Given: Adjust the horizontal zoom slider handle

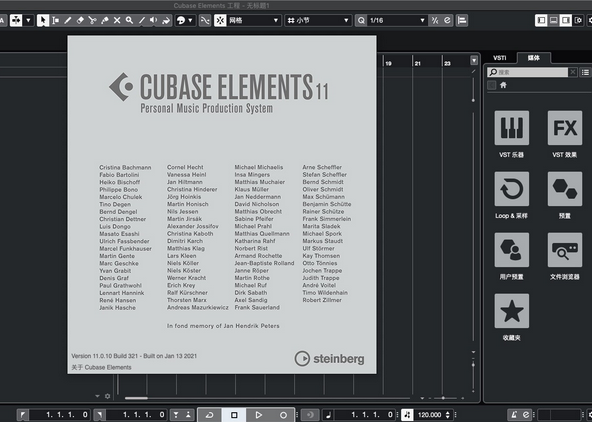Looking at the screenshot, I should (x=443, y=397).
